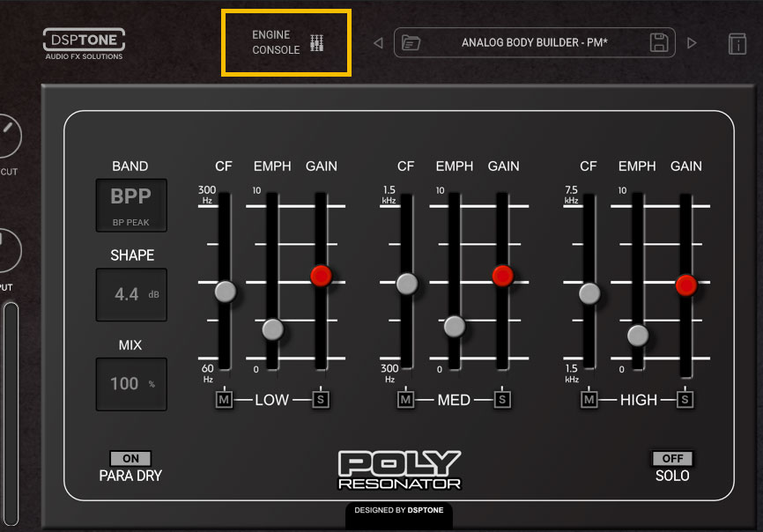This screenshot has width=763, height=532.
Task: Mute the MED band
Action: [405, 400]
